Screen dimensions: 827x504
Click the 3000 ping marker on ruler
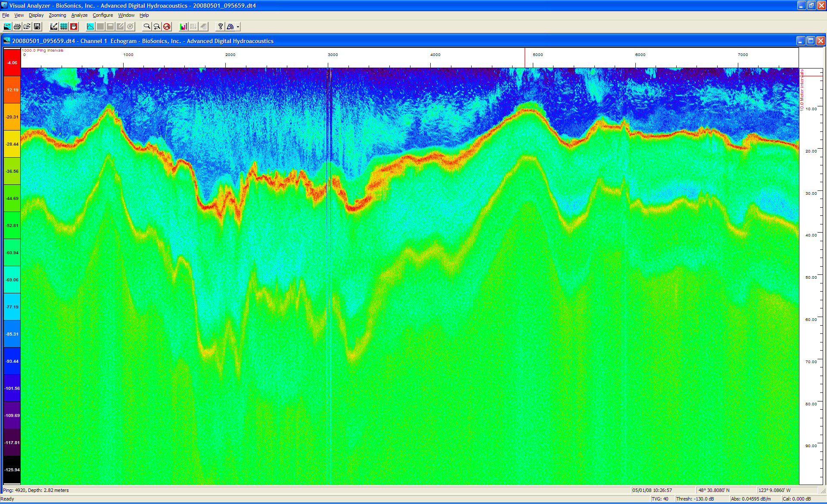[333, 55]
